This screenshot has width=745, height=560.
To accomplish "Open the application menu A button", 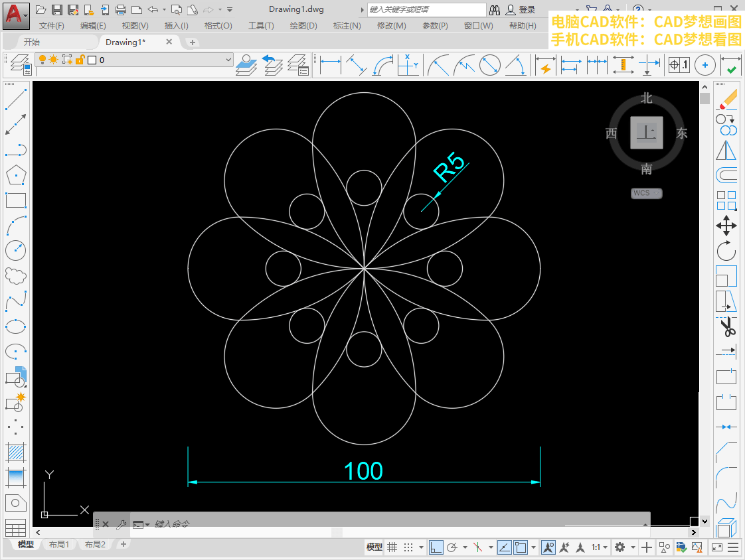I will pyautogui.click(x=16, y=16).
